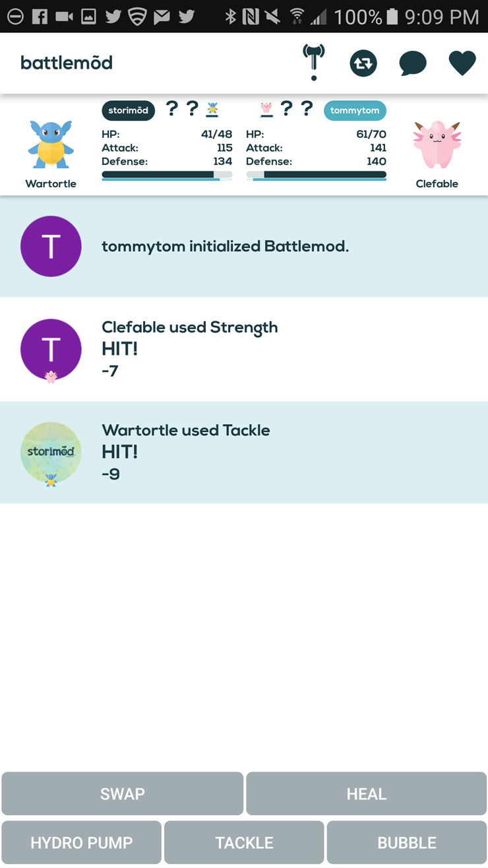This screenshot has width=488, height=868.
Task: Select the storimōd player tag
Action: [x=128, y=110]
